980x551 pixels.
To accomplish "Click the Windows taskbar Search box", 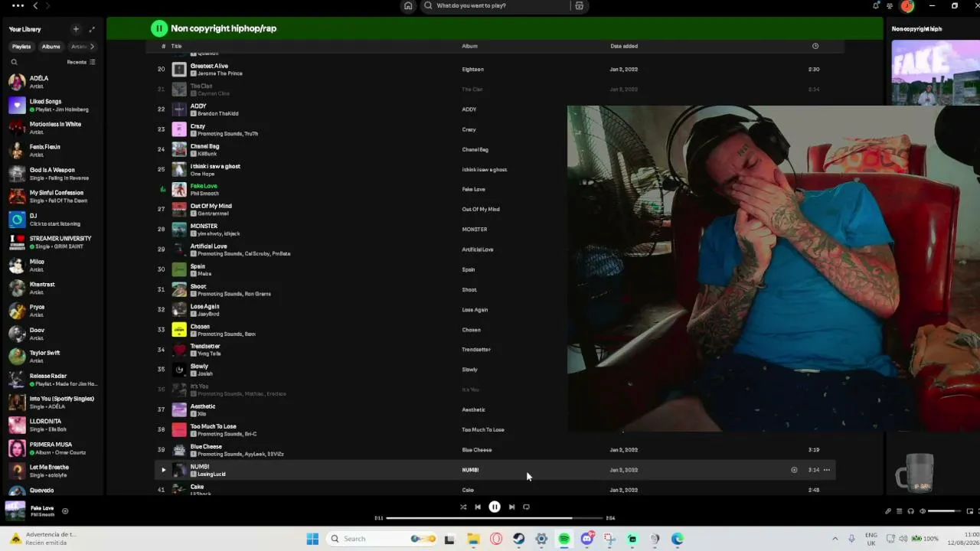I will (381, 539).
